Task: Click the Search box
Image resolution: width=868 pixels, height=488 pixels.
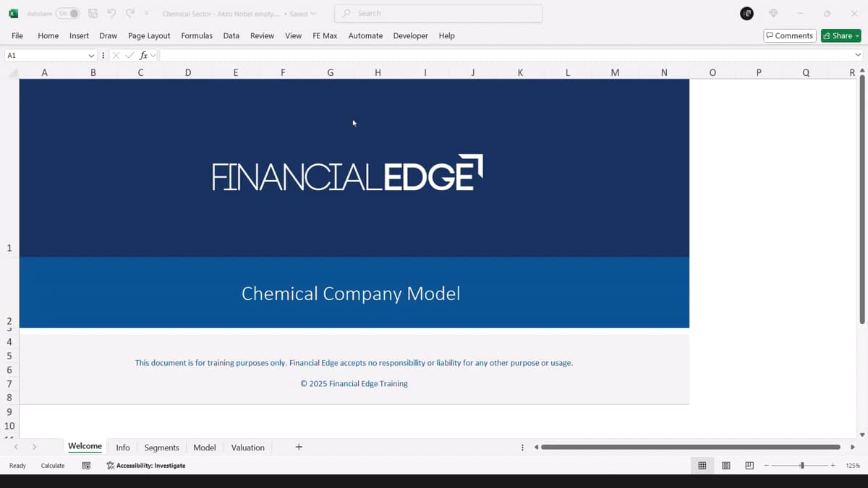Action: [438, 13]
